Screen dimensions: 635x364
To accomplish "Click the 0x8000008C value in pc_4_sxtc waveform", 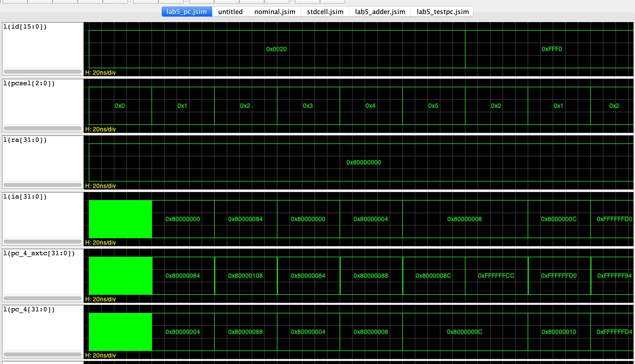I will coord(433,276).
